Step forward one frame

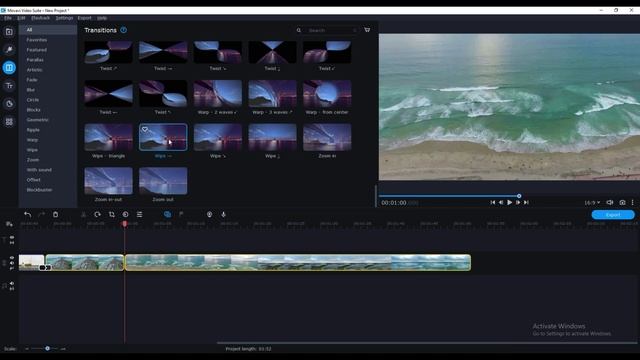pos(518,202)
